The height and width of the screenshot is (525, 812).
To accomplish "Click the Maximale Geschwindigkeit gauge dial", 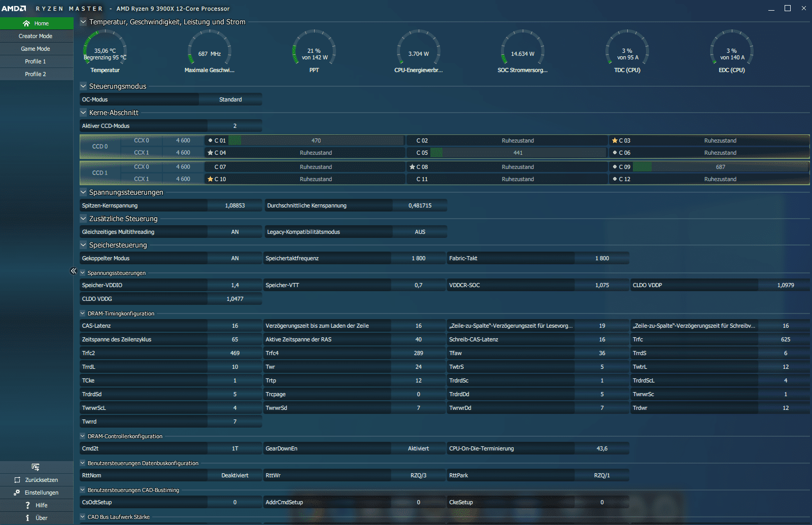I will click(210, 47).
